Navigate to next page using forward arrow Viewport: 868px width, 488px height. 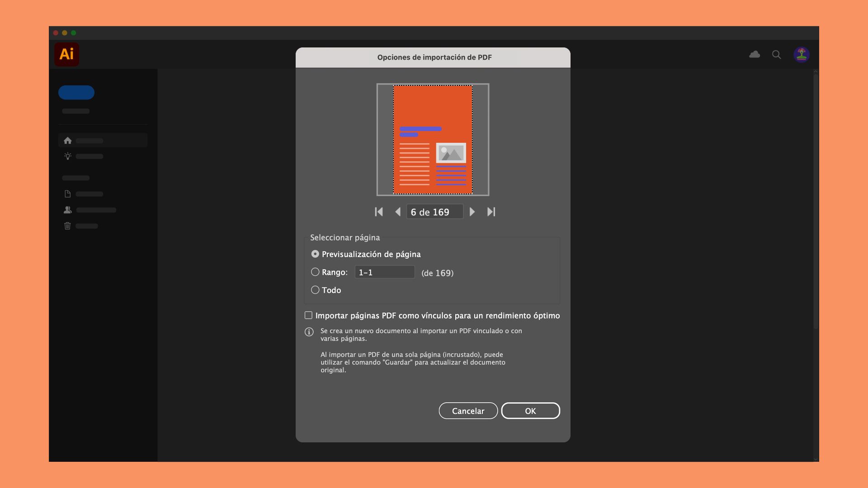[472, 211]
